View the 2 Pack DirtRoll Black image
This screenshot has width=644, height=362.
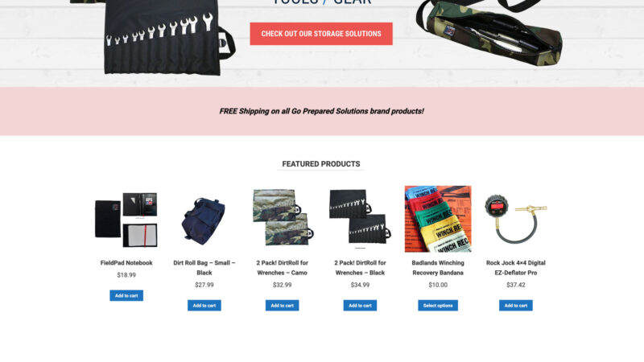click(x=360, y=219)
